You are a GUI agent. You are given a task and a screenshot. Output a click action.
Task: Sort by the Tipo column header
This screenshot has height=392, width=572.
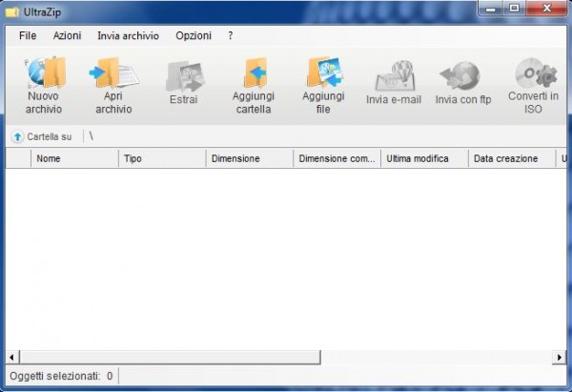pyautogui.click(x=162, y=158)
